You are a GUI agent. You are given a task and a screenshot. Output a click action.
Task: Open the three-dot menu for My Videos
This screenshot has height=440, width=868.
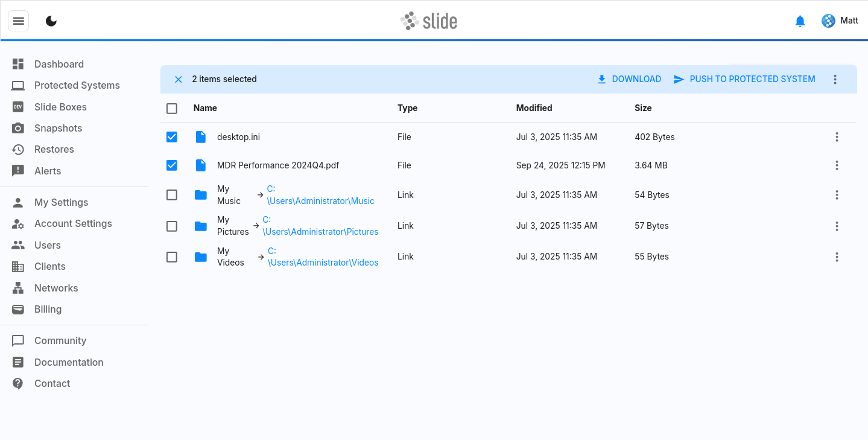coord(837,257)
